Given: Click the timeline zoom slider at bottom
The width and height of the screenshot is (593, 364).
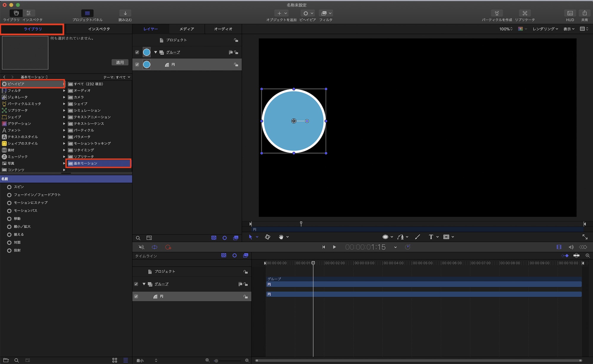Looking at the screenshot, I should click(x=216, y=360).
